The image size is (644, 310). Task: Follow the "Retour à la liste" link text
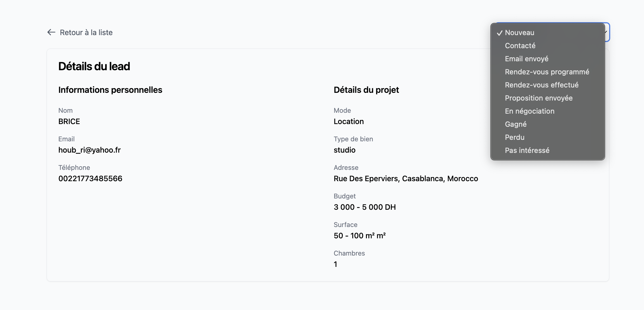point(86,32)
